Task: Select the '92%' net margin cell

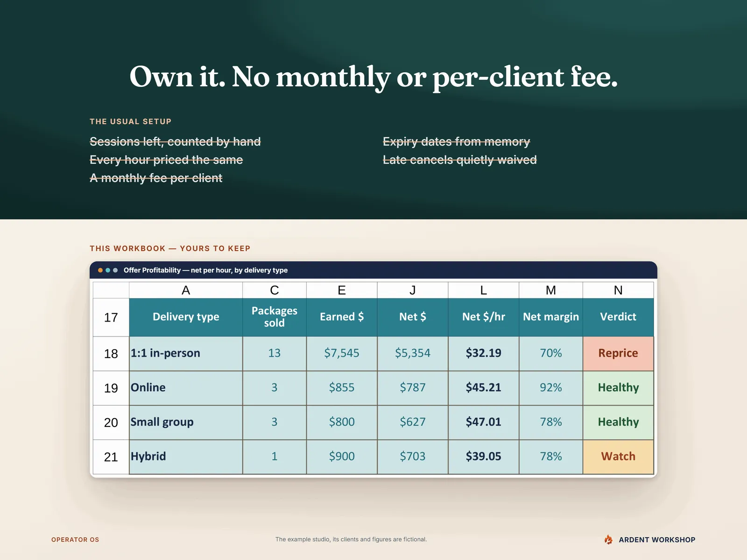Action: (551, 388)
